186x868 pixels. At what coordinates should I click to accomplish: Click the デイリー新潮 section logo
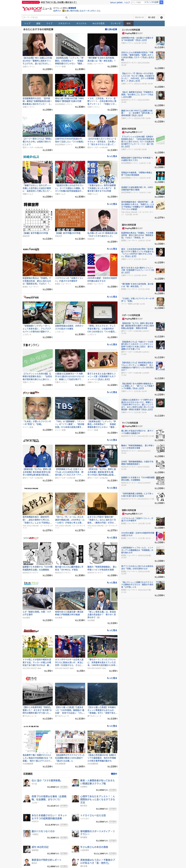(x=31, y=393)
